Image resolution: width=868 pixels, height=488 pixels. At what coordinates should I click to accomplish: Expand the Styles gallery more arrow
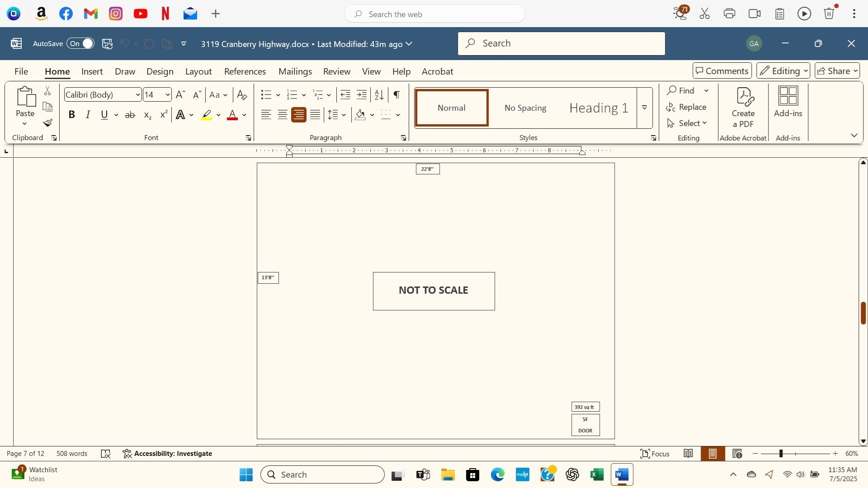645,108
